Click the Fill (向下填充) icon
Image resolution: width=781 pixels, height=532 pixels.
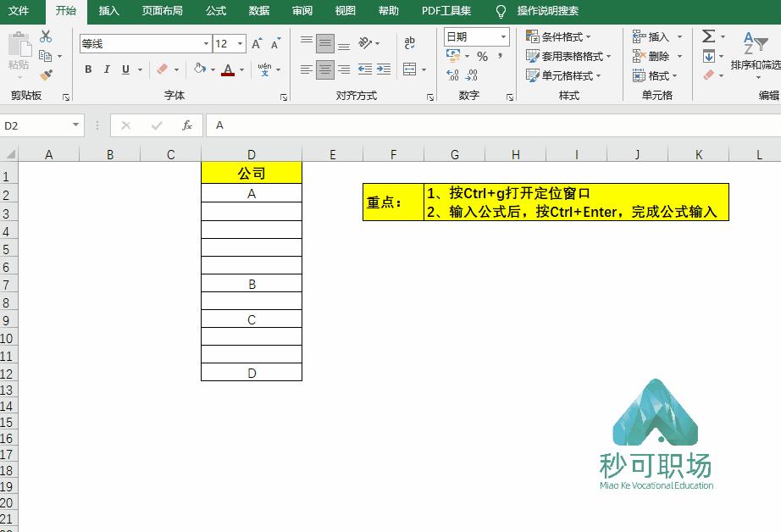pyautogui.click(x=709, y=56)
